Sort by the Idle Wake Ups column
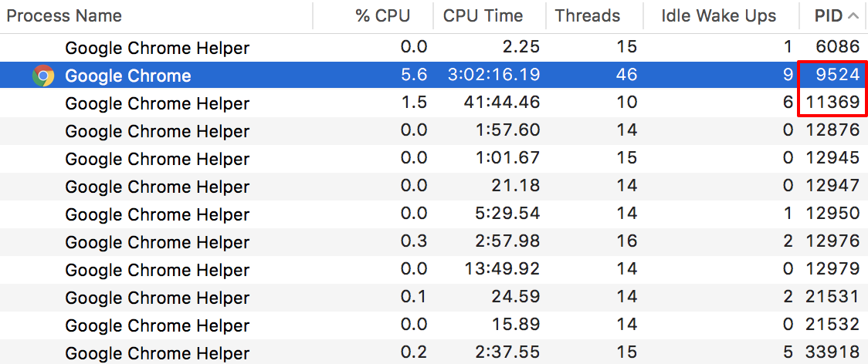 (718, 16)
